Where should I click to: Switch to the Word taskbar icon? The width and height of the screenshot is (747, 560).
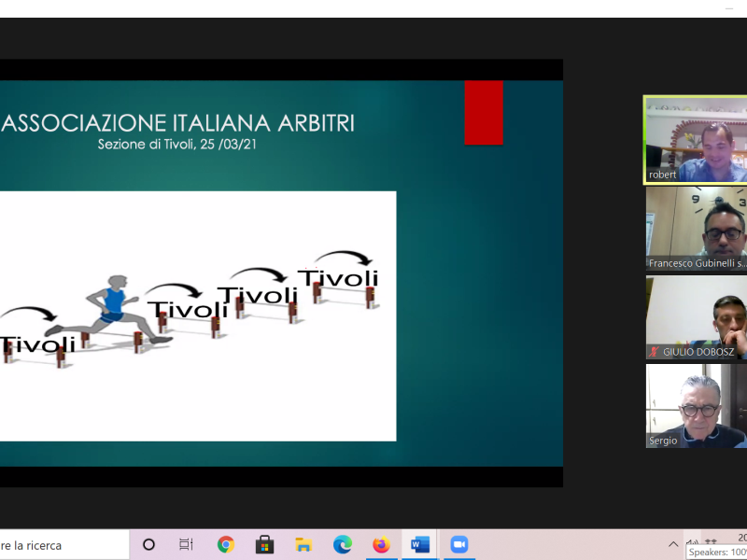click(x=419, y=544)
